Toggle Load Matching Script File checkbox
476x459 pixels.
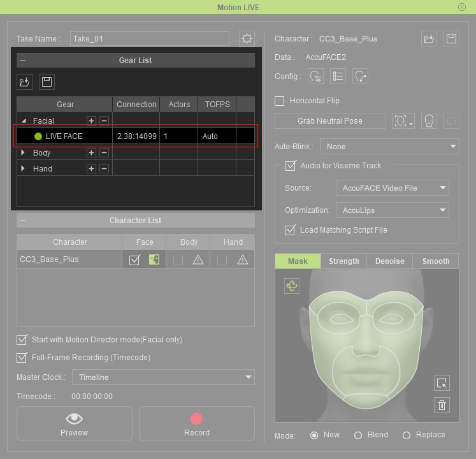(x=290, y=230)
